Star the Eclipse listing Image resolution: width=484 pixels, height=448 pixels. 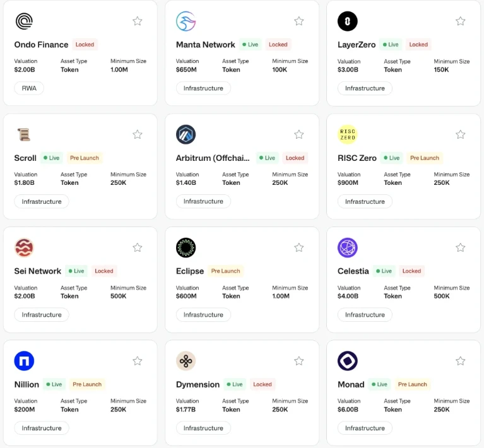pyautogui.click(x=299, y=247)
